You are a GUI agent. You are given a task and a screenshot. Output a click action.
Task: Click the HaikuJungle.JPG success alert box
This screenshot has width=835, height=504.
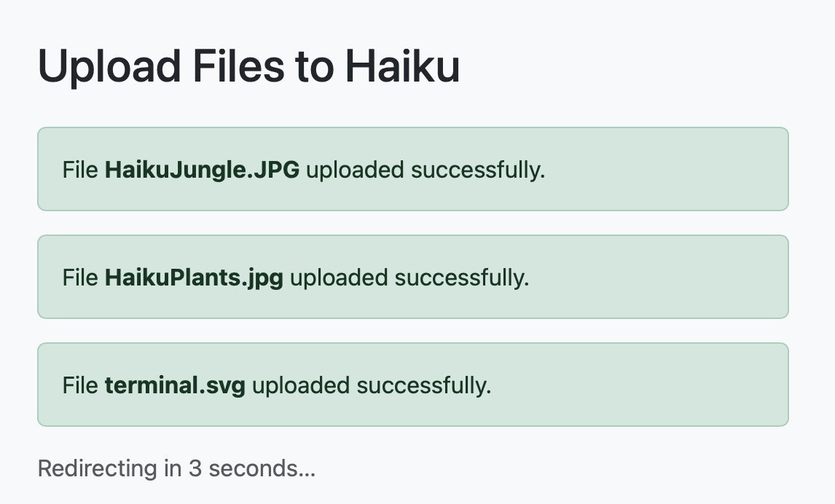412,169
